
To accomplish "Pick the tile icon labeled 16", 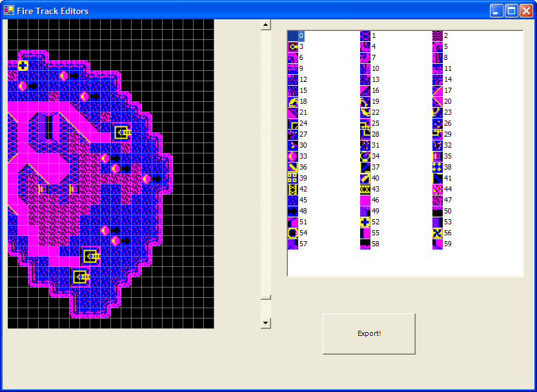I will coord(365,90).
